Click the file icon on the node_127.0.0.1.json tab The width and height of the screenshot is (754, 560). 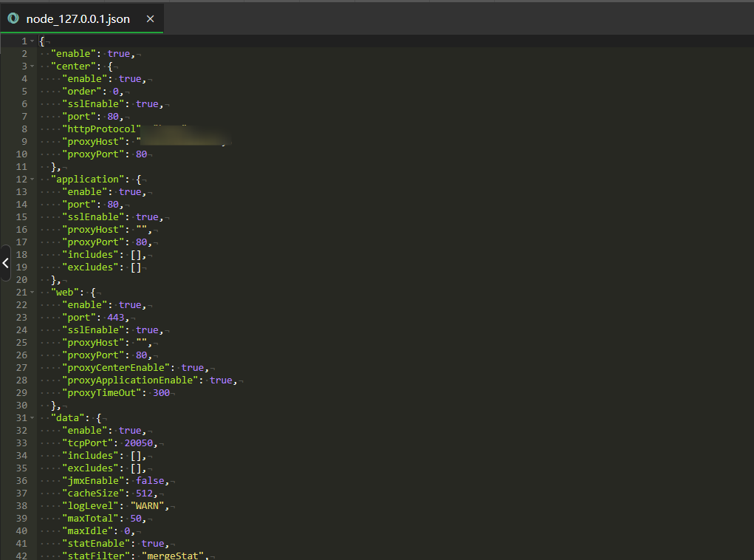pos(13,18)
